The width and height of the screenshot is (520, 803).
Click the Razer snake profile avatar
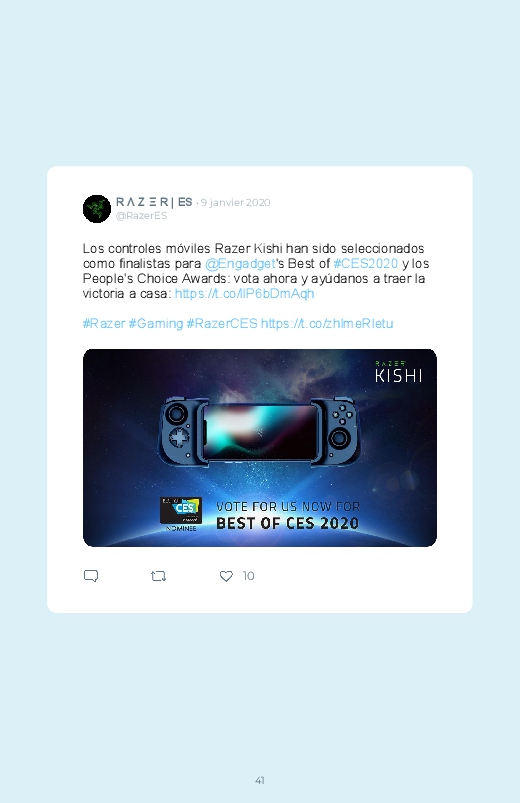[97, 208]
